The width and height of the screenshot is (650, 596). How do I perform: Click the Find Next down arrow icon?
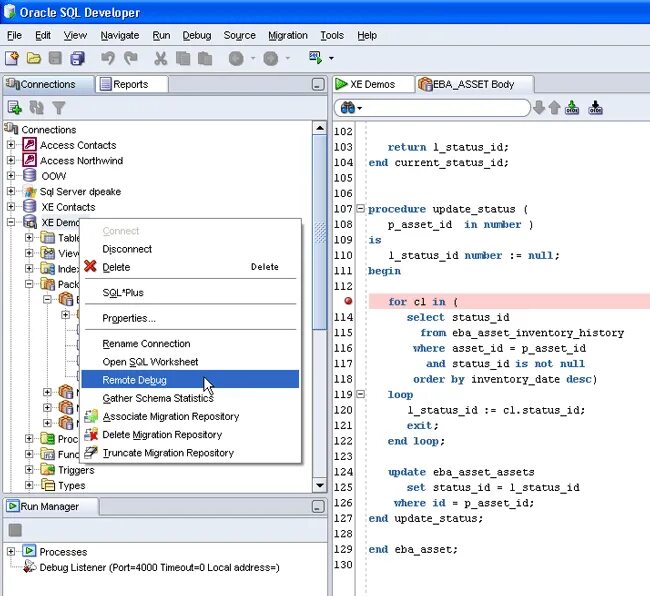539,107
